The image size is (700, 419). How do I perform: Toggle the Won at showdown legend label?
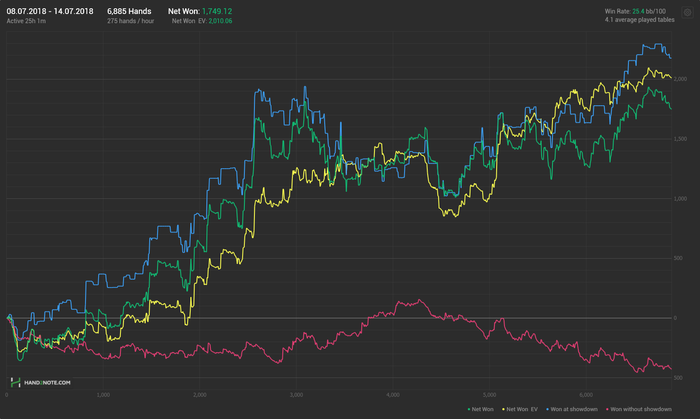(x=574, y=409)
